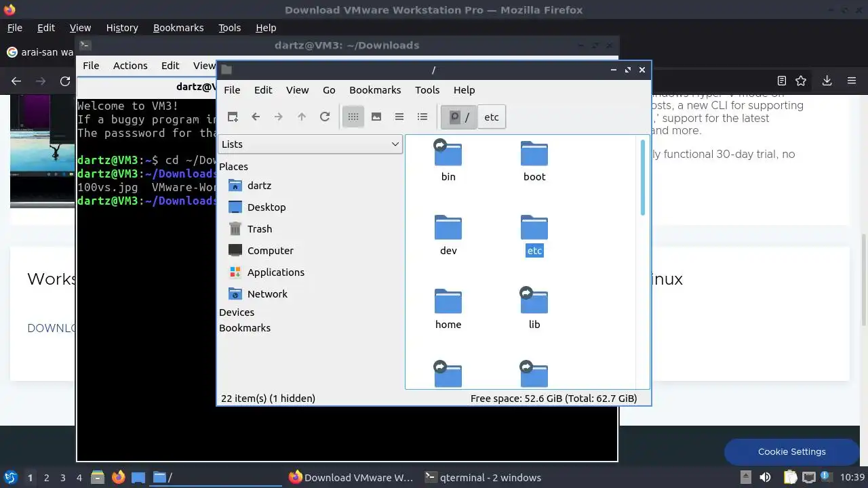Open Edit menu in terminal window
The height and width of the screenshot is (488, 868).
pyautogui.click(x=170, y=65)
